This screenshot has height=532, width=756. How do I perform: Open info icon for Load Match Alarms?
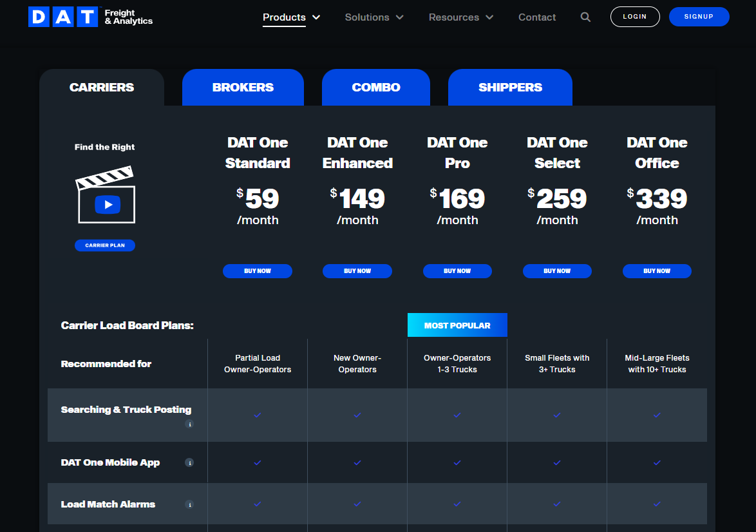(x=189, y=504)
